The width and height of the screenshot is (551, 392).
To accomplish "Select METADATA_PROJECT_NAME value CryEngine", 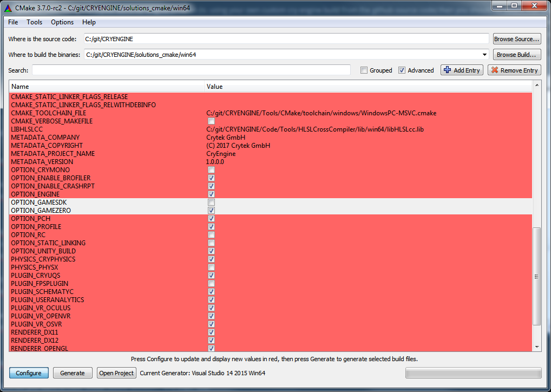I will coord(221,154).
